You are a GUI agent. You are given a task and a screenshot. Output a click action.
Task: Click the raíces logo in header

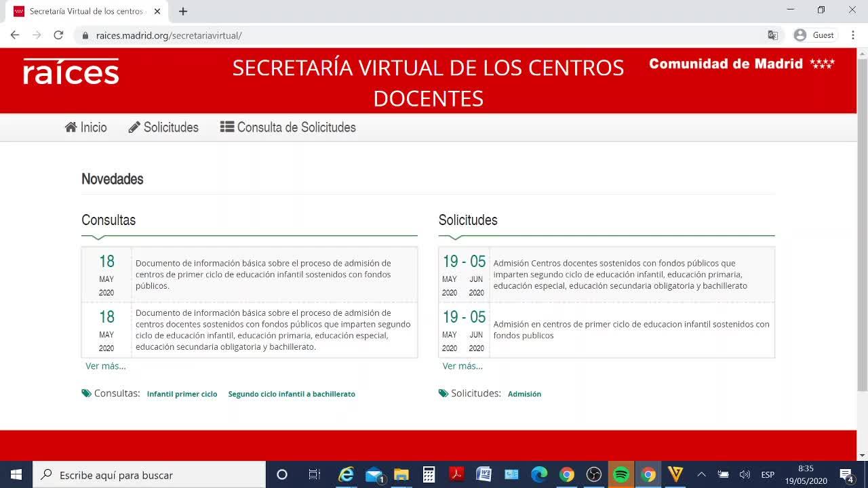pyautogui.click(x=71, y=71)
